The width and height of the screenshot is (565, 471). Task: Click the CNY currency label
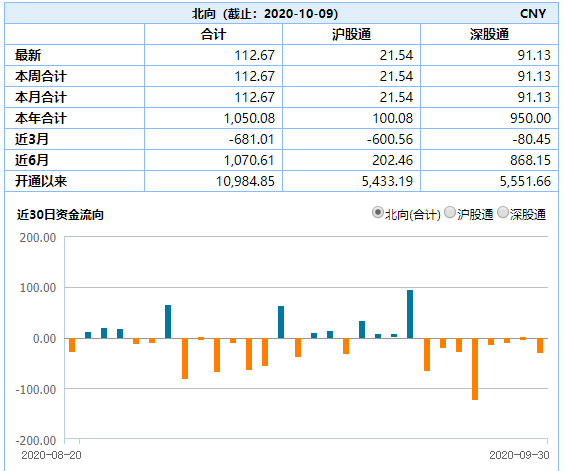pos(533,14)
